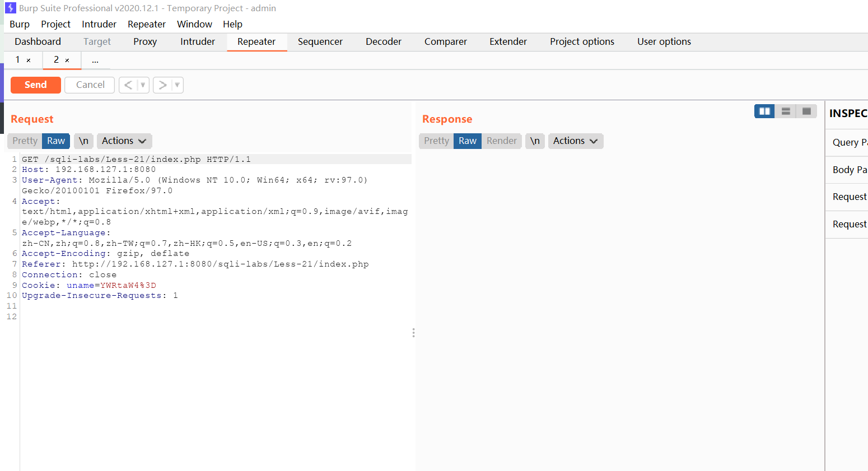The image size is (868, 471).
Task: Open the User options tab
Action: click(x=664, y=41)
